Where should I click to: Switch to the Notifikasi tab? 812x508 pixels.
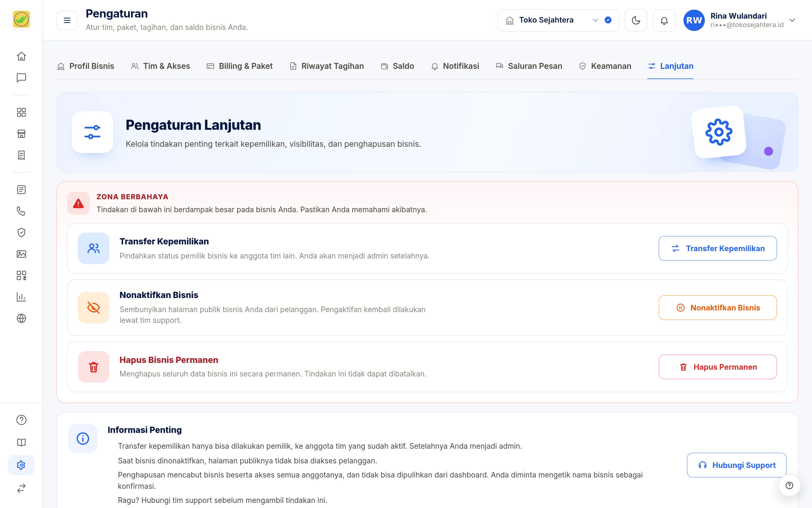(x=455, y=66)
